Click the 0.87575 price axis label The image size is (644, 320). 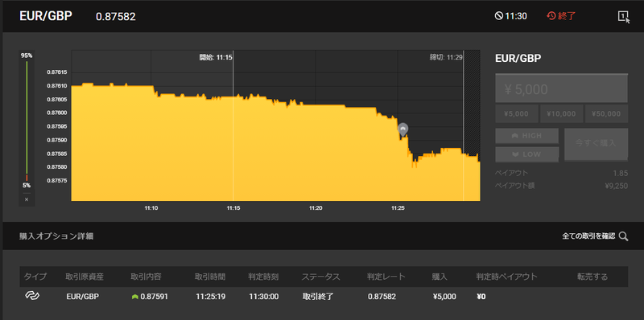(56, 181)
